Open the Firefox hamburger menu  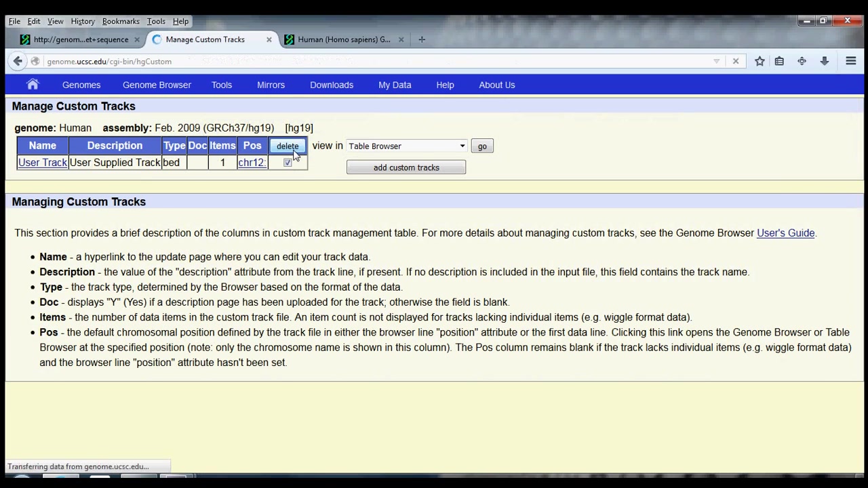851,61
